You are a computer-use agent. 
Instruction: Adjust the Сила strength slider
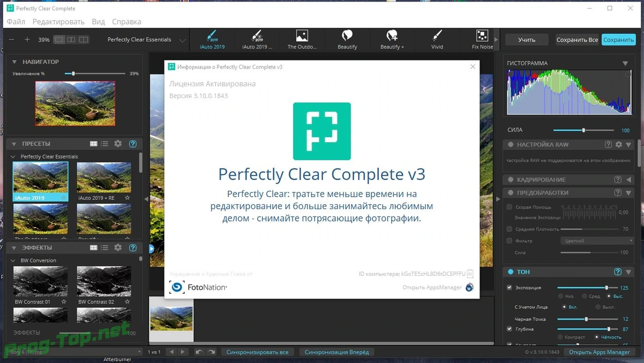pyautogui.click(x=584, y=130)
